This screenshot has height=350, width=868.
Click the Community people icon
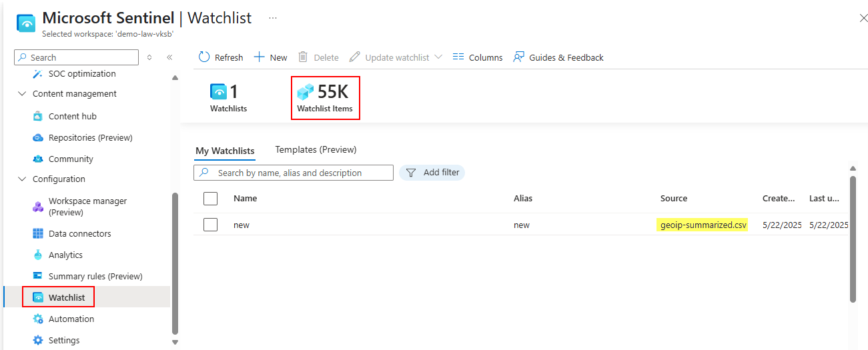(x=38, y=159)
